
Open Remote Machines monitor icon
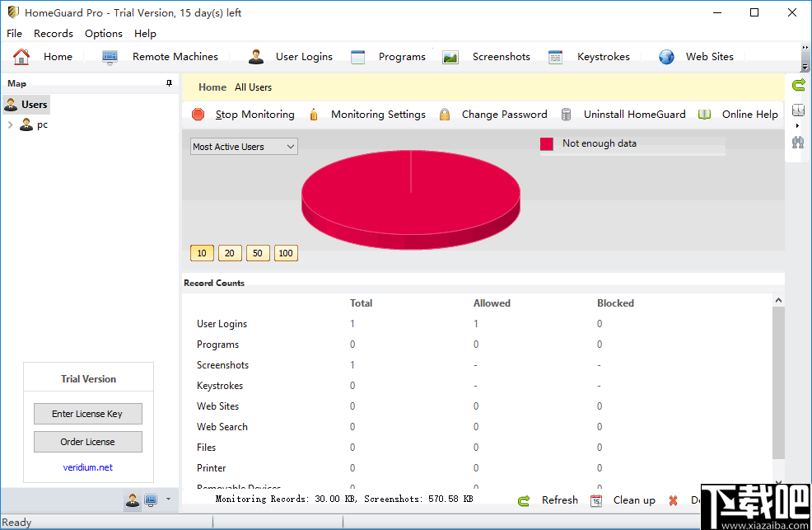click(110, 57)
